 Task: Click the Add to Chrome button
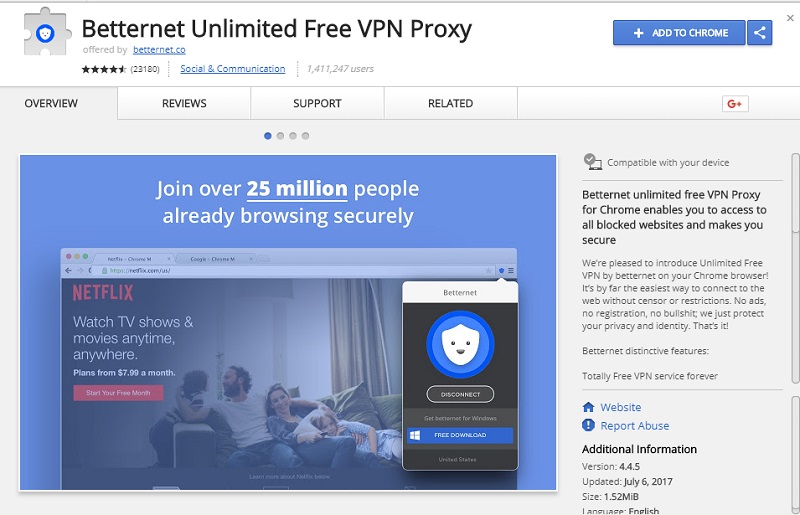[x=679, y=33]
